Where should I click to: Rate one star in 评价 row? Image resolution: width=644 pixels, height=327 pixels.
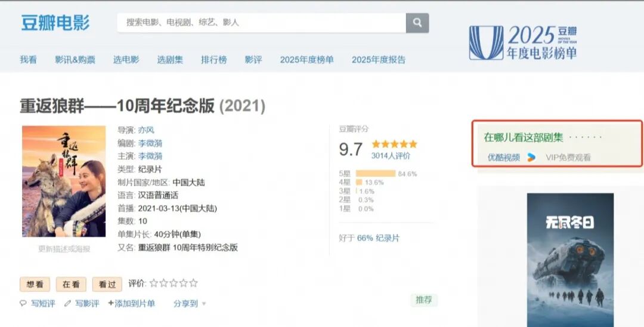tap(154, 283)
